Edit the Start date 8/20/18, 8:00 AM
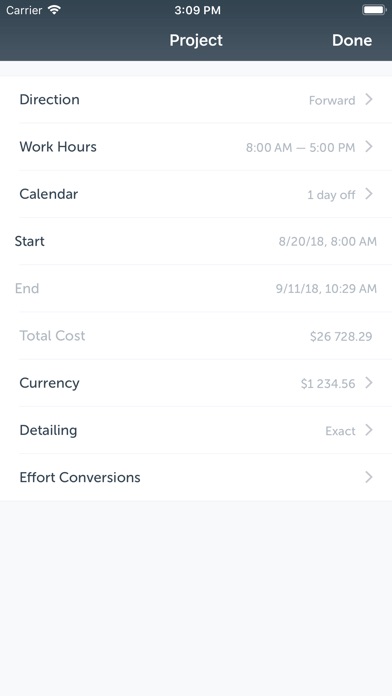Image resolution: width=392 pixels, height=696 pixels. pos(328,241)
